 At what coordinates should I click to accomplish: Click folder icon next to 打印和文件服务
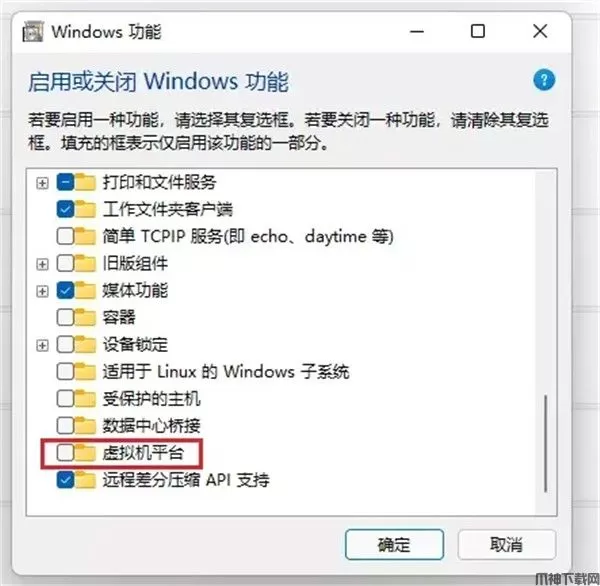(x=85, y=182)
